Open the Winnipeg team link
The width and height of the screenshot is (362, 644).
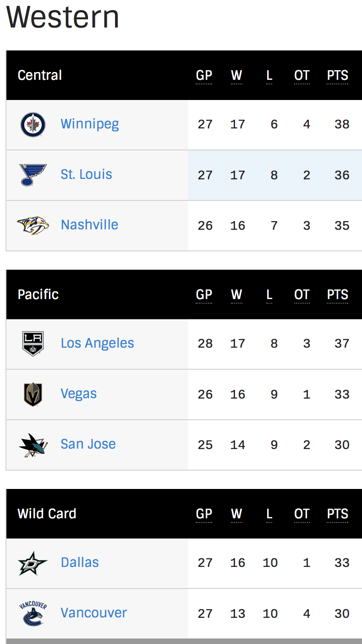pos(90,124)
